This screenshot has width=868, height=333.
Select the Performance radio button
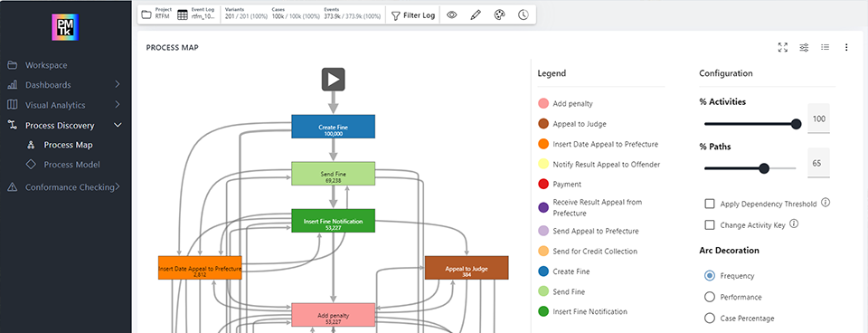709,297
